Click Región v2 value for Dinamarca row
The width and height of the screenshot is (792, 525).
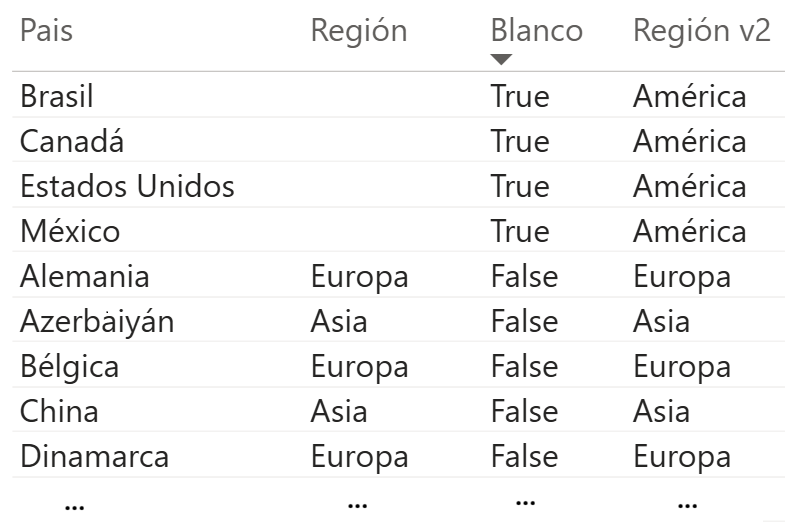pyautogui.click(x=681, y=457)
